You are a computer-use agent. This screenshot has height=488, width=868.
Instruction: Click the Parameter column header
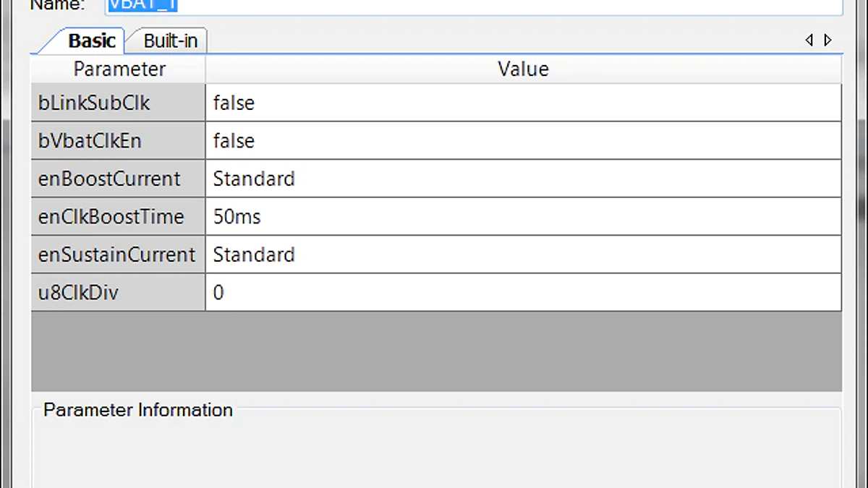tap(119, 69)
